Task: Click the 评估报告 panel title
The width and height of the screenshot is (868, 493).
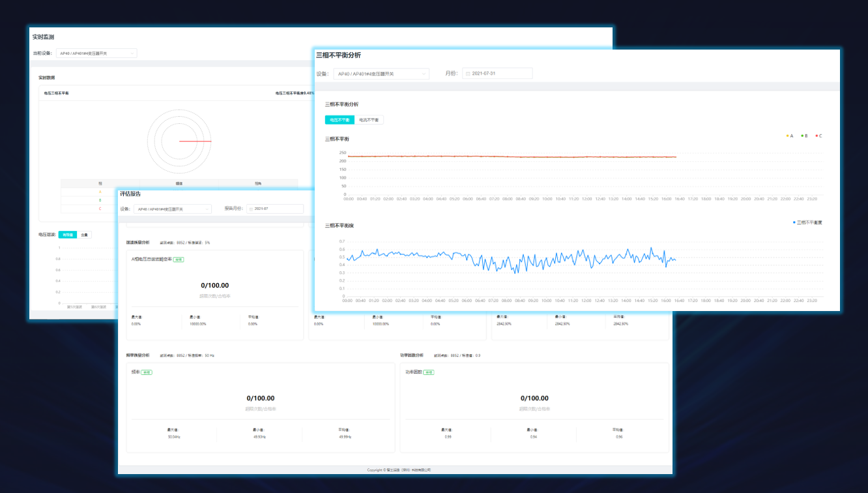Action: tap(130, 194)
